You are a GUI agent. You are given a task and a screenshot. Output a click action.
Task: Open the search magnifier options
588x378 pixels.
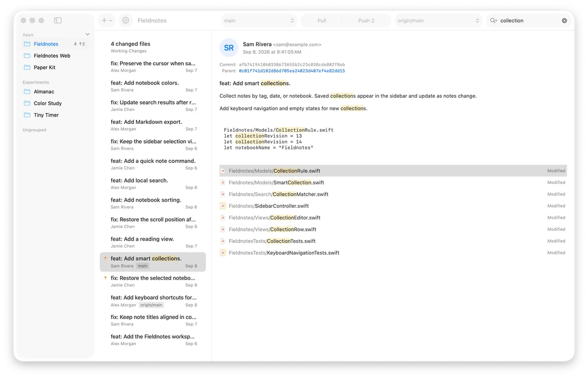click(x=494, y=20)
